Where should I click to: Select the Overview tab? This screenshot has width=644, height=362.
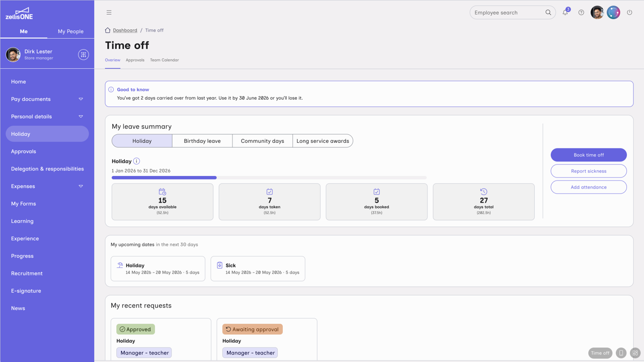point(113,60)
